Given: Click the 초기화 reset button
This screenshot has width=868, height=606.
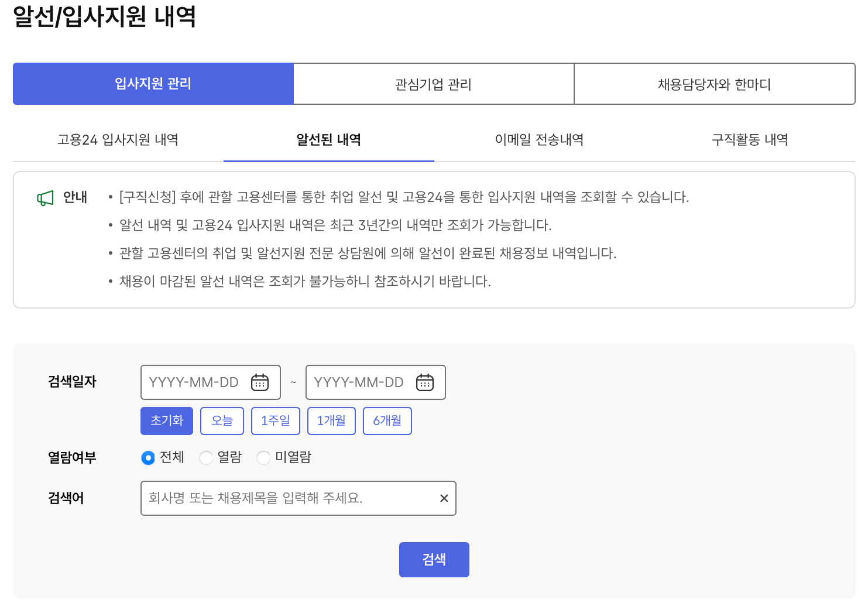Looking at the screenshot, I should tap(166, 420).
